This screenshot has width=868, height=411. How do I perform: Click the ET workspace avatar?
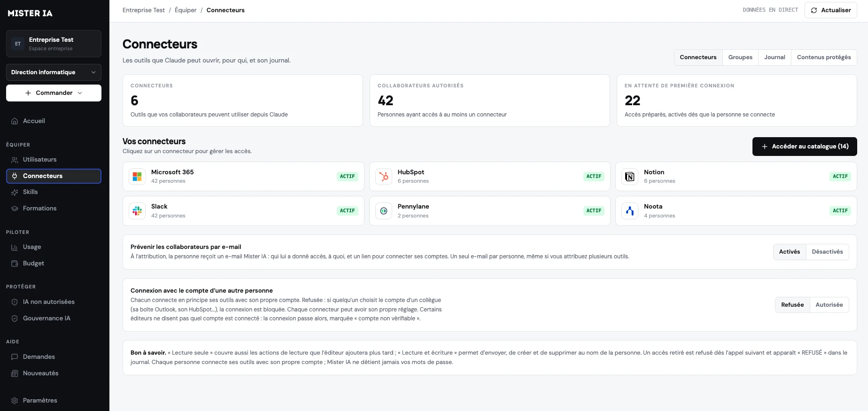18,44
